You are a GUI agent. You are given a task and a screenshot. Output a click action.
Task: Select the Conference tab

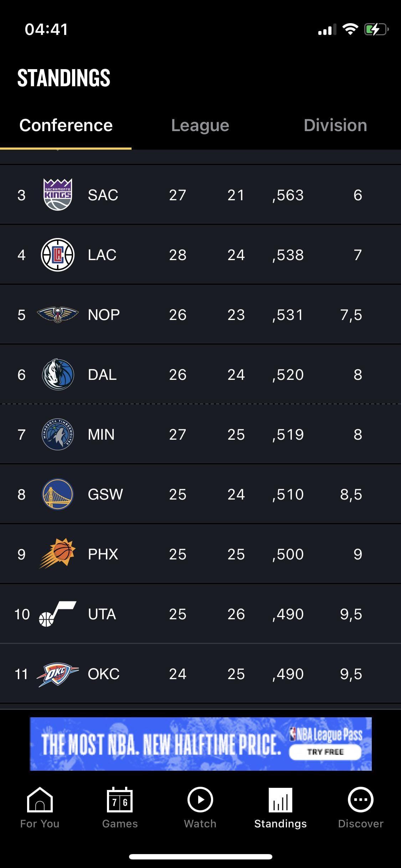[66, 125]
